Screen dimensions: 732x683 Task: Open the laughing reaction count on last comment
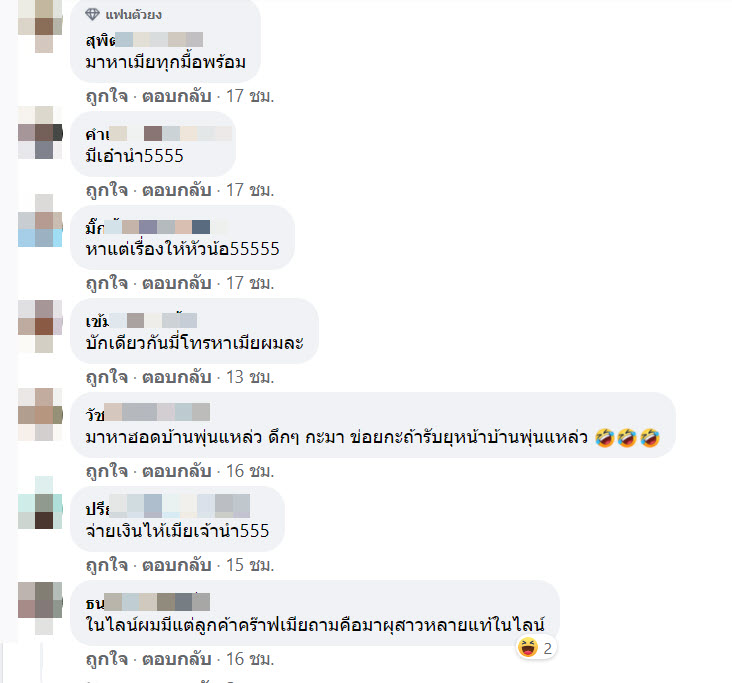[536, 648]
